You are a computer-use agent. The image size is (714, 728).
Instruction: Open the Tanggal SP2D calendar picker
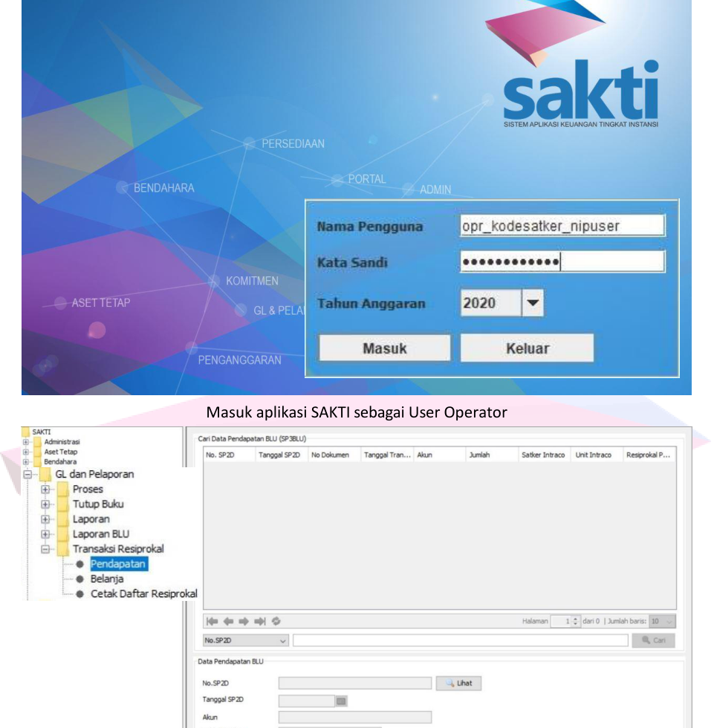[x=343, y=700]
